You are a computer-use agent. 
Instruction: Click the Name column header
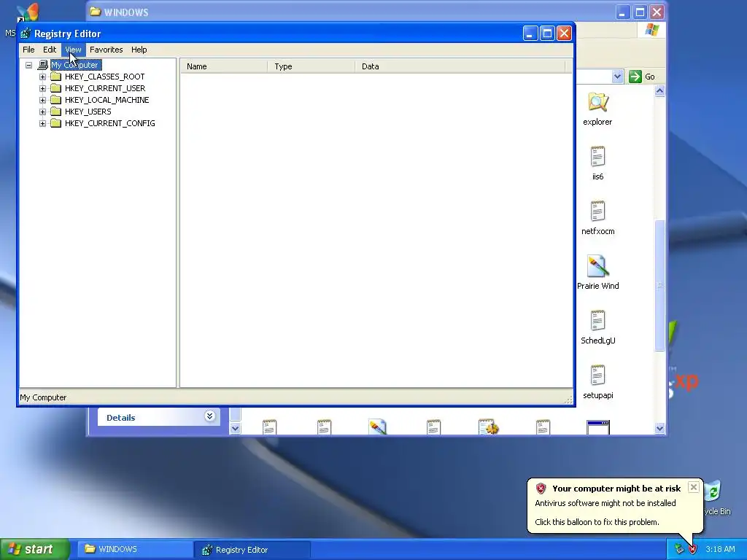(224, 66)
